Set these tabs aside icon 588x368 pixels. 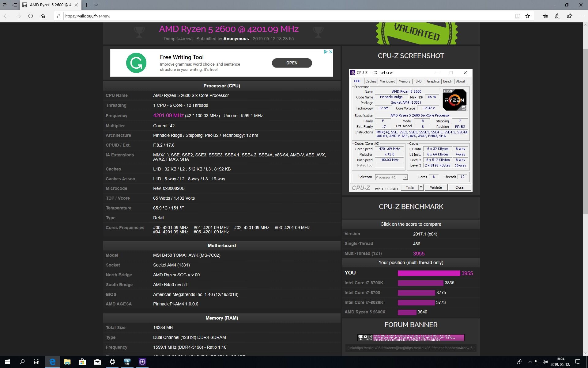(15, 5)
